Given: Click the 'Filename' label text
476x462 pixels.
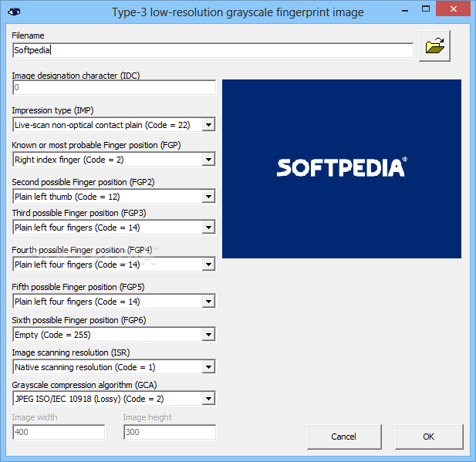Looking at the screenshot, I should pos(28,35).
